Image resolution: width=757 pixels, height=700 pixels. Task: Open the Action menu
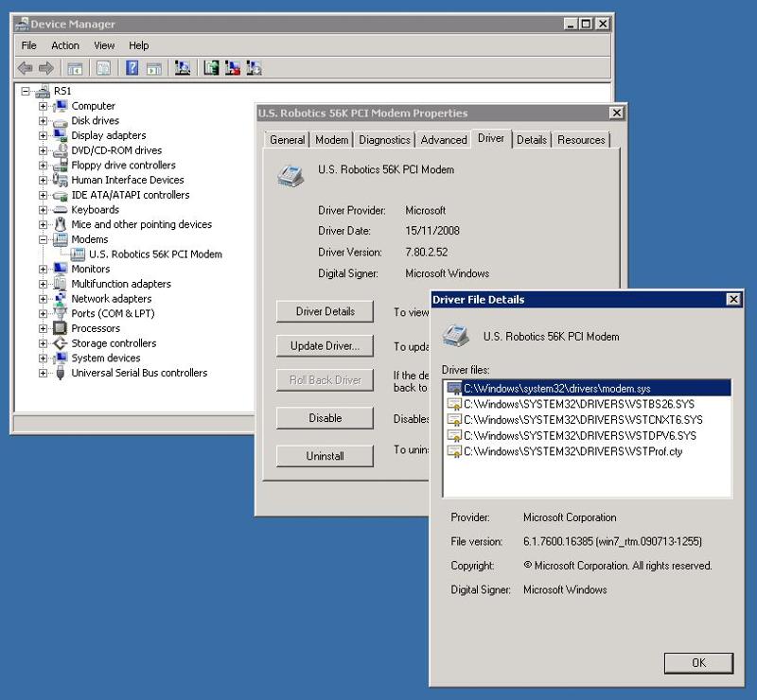[64, 44]
